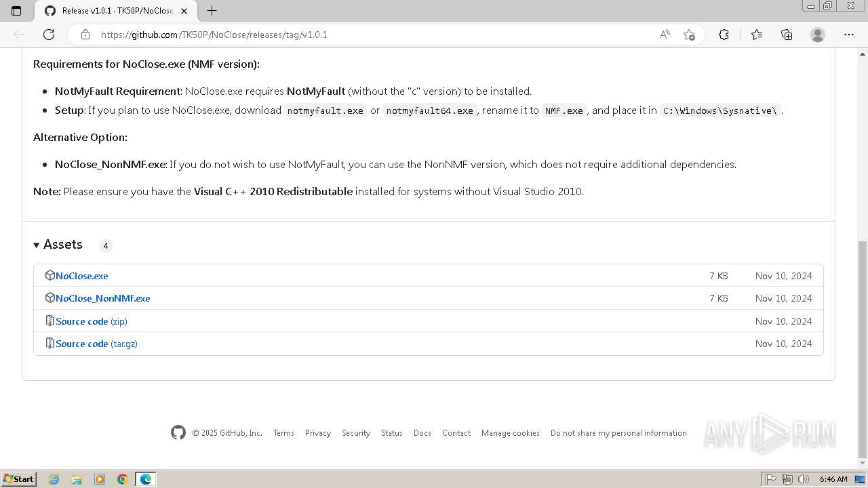
Task: Click the Assets count badge 4
Action: [x=106, y=245]
